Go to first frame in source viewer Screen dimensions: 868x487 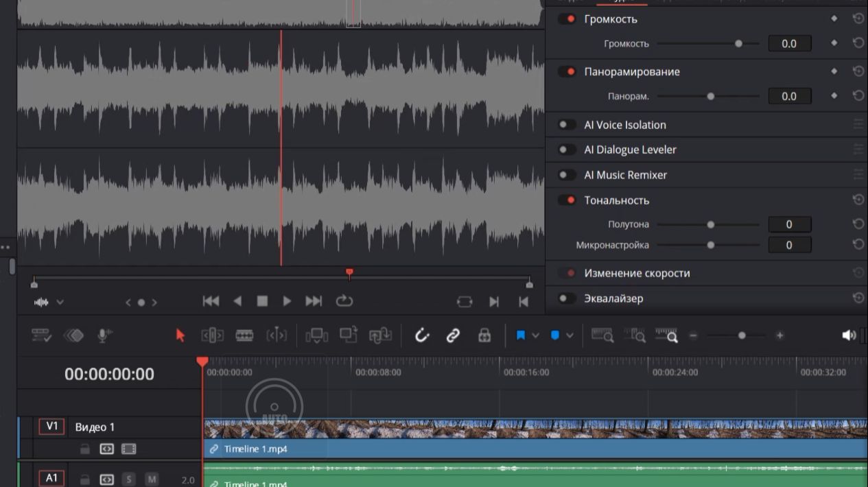[211, 301]
